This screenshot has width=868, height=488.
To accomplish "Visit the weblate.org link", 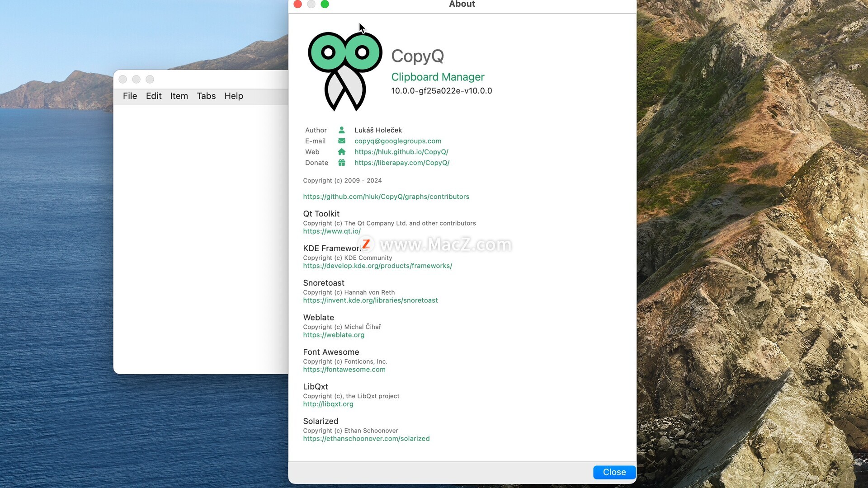I will click(334, 335).
